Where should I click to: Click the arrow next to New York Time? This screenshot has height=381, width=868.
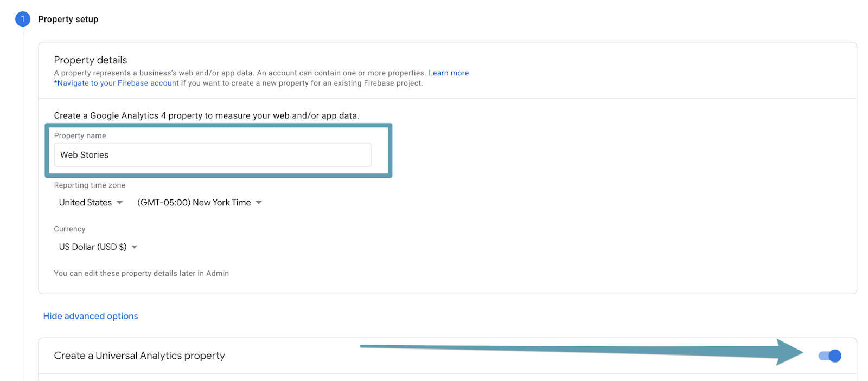coord(259,203)
